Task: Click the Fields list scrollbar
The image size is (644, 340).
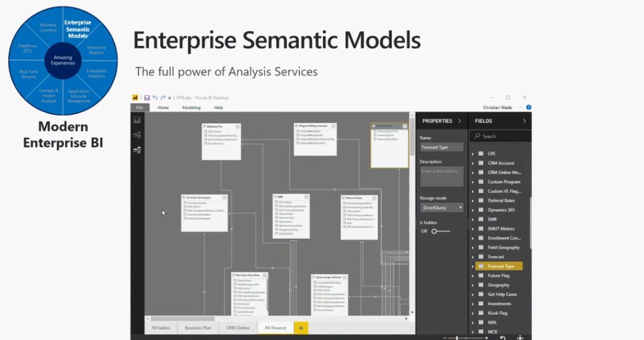Action: [x=530, y=223]
